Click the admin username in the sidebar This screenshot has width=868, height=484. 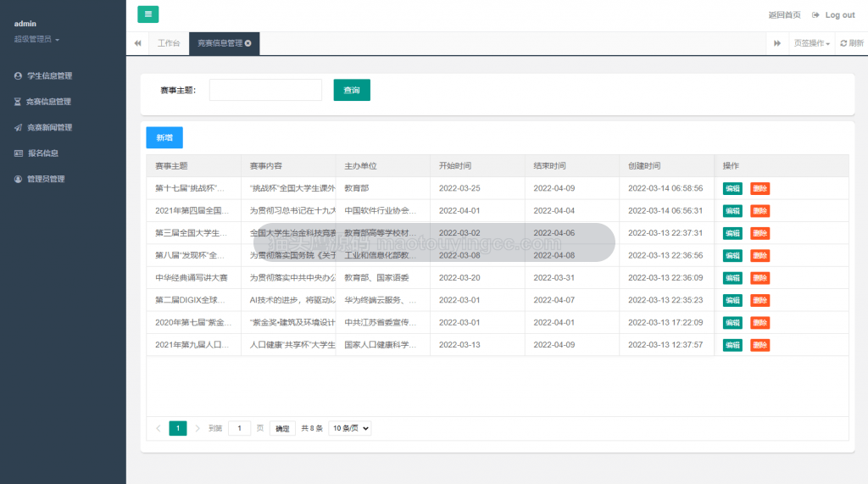pos(25,24)
